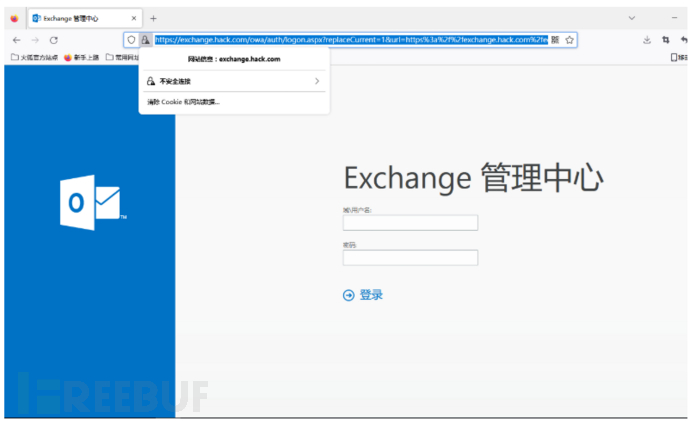Open the downloads icon in toolbar

coord(647,40)
